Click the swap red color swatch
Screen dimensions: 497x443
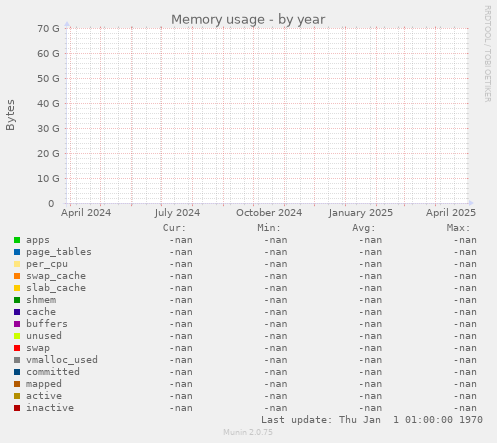[x=17, y=348]
